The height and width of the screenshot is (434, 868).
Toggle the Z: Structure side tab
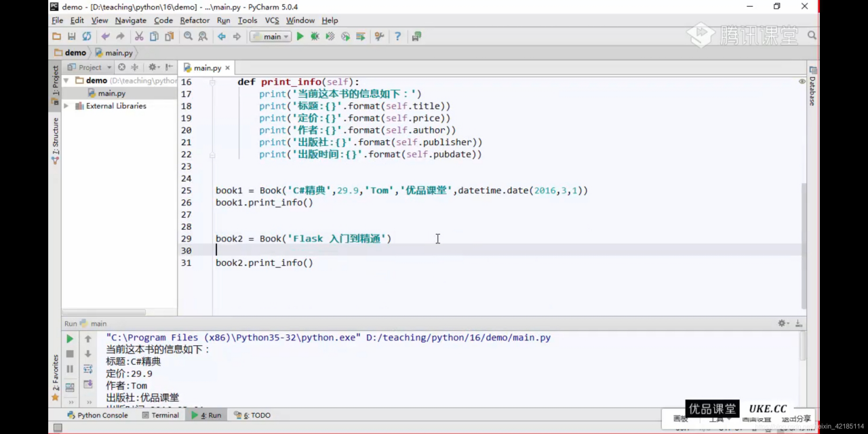click(55, 141)
